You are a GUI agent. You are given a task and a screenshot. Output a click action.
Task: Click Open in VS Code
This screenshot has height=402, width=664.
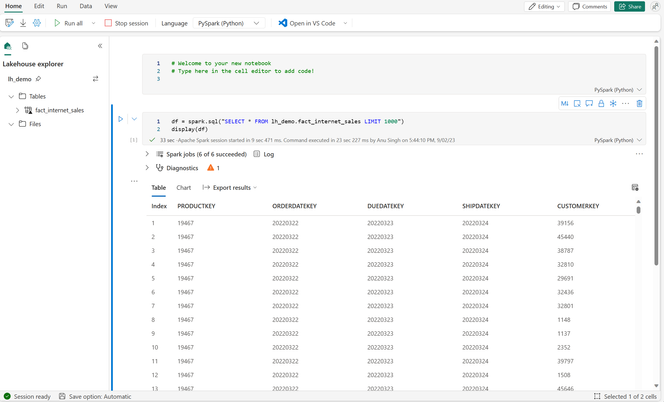pyautogui.click(x=307, y=23)
